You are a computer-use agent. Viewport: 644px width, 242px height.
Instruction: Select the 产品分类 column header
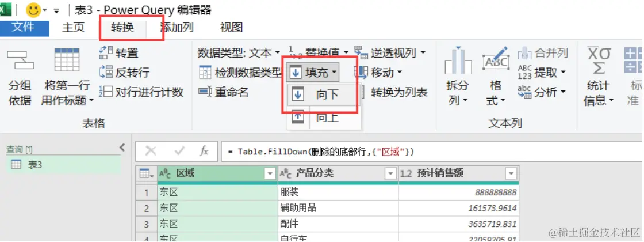tap(338, 173)
